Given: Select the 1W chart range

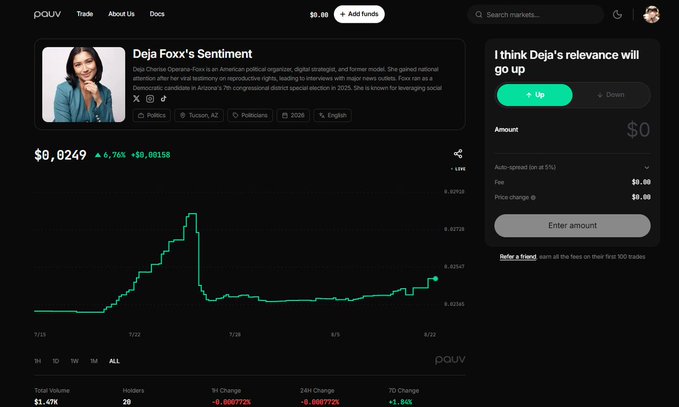Looking at the screenshot, I should 74,361.
